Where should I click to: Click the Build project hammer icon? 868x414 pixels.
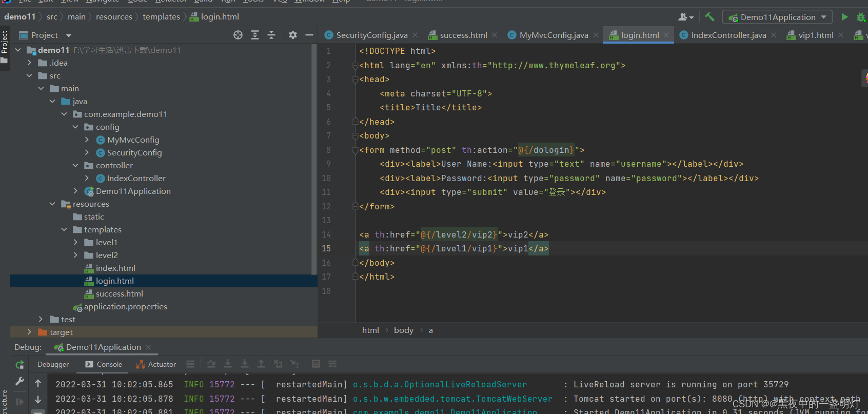[x=709, y=17]
